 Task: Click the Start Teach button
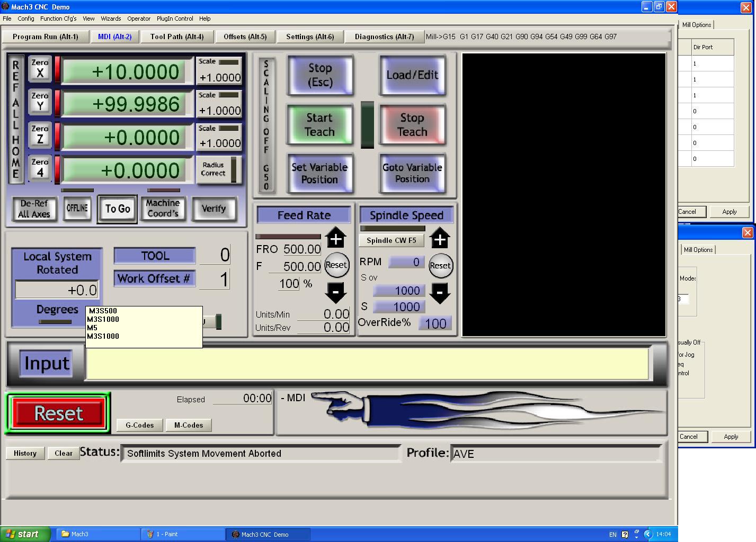[319, 125]
